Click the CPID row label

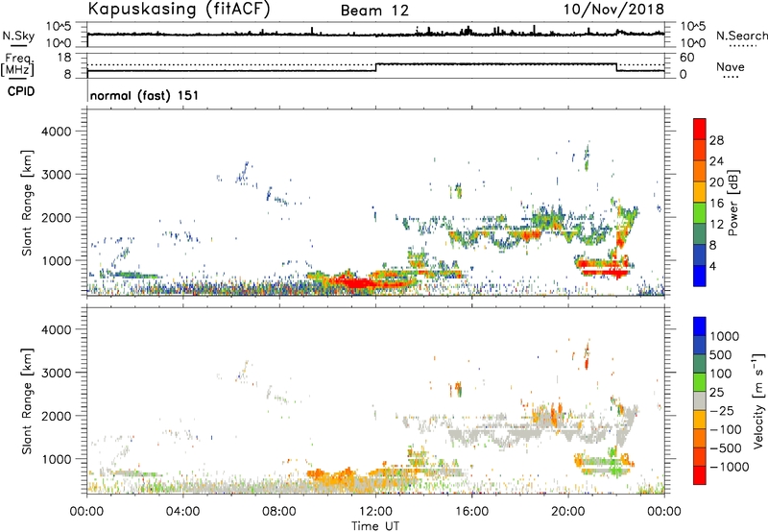coord(21,91)
